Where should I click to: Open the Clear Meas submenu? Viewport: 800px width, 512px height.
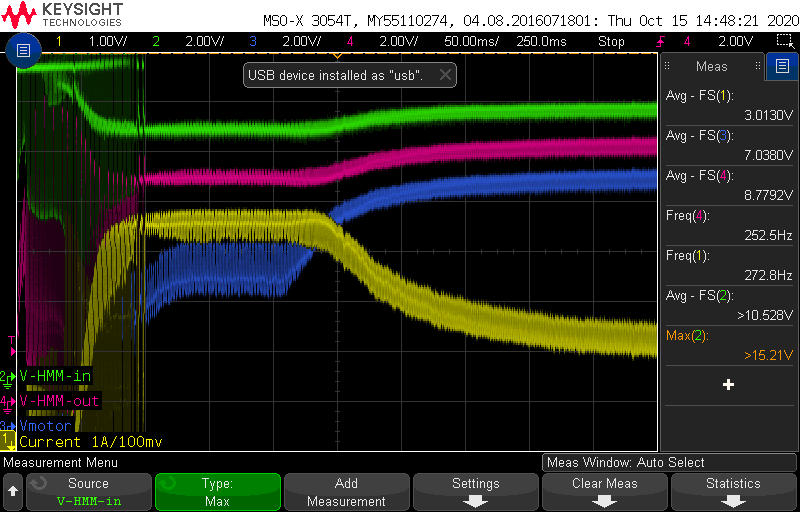[x=605, y=491]
